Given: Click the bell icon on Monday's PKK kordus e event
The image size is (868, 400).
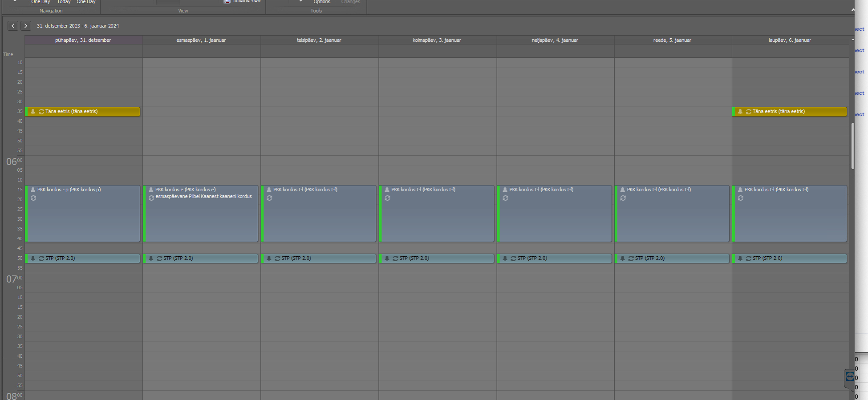Looking at the screenshot, I should [151, 190].
